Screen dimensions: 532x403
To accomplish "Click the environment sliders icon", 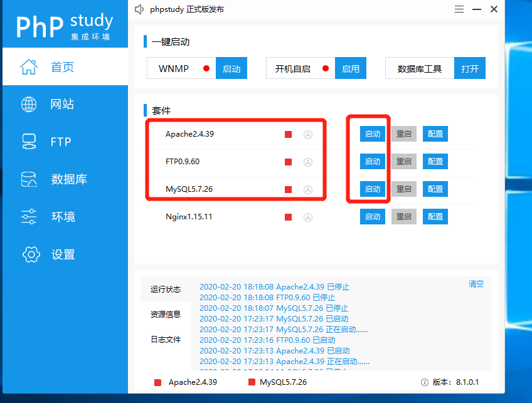I will [x=29, y=217].
